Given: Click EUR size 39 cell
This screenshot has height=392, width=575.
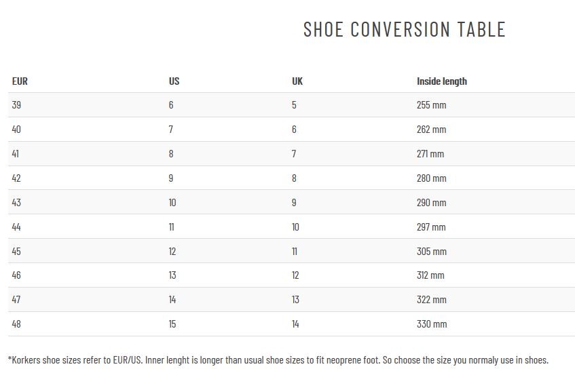Looking at the screenshot, I should [x=16, y=104].
